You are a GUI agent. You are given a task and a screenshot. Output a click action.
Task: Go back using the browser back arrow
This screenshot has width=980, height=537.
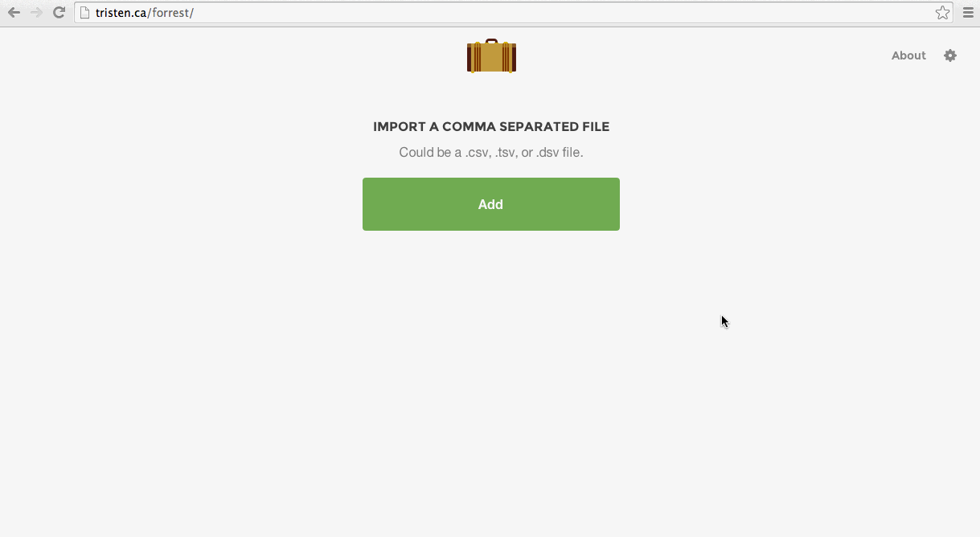pyautogui.click(x=14, y=13)
